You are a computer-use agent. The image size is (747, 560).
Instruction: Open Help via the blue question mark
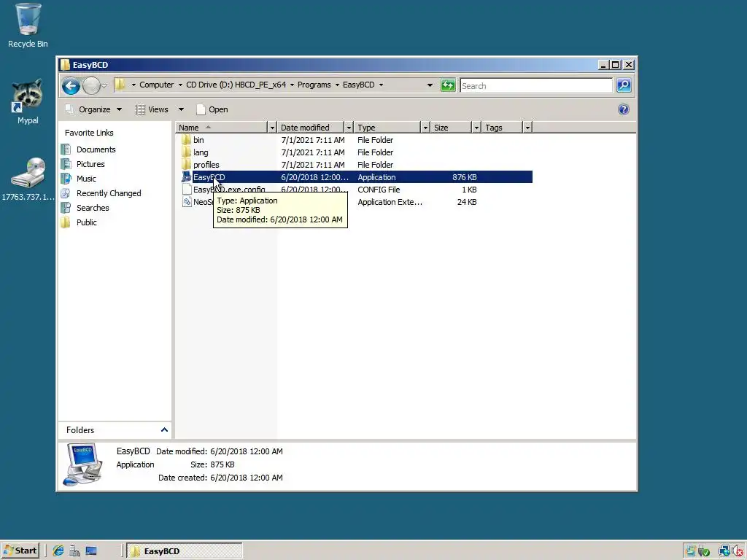624,109
